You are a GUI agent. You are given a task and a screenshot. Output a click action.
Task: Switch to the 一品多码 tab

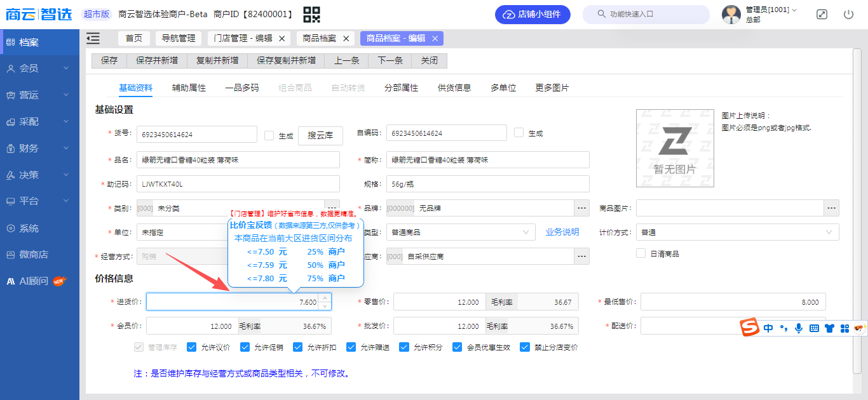[242, 88]
